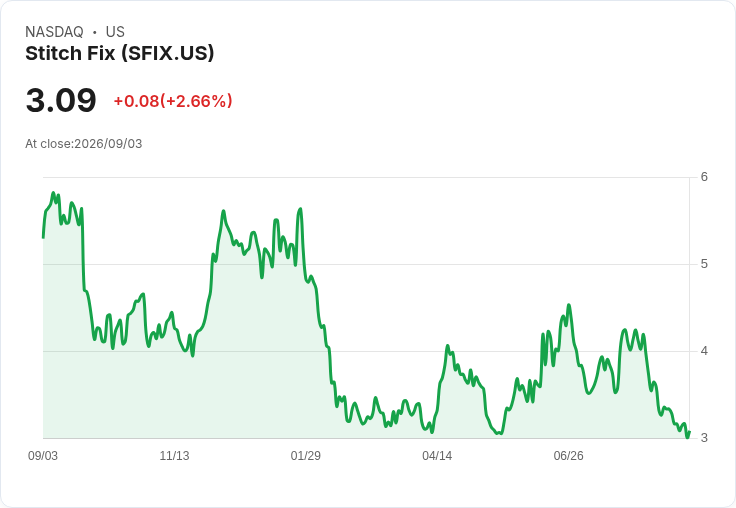This screenshot has height=508, width=736.
Task: Click the y-axis value 5
Action: click(x=704, y=264)
